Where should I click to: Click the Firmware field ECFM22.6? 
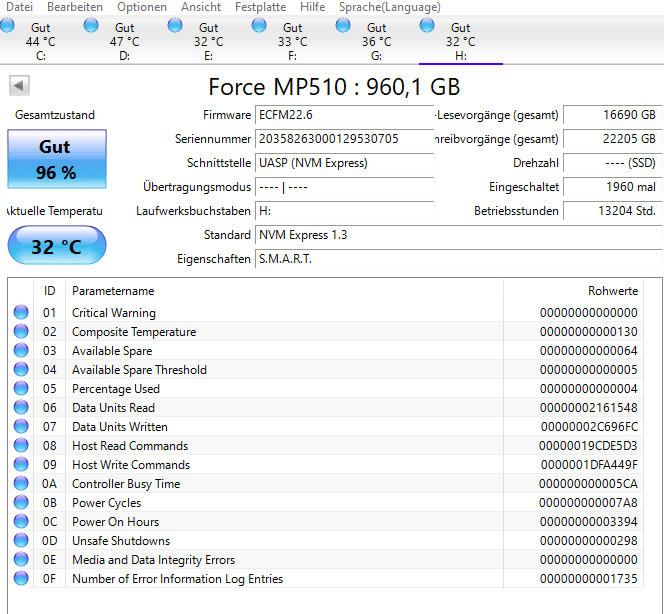coord(344,115)
